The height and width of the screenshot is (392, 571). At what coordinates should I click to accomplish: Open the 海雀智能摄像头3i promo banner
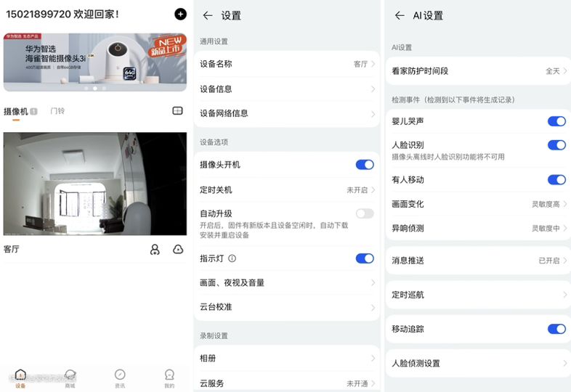click(x=95, y=62)
